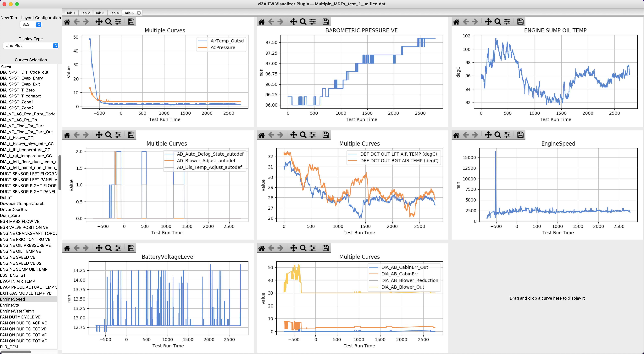Open the 3x3 layout configuration dropdown

[31, 24]
